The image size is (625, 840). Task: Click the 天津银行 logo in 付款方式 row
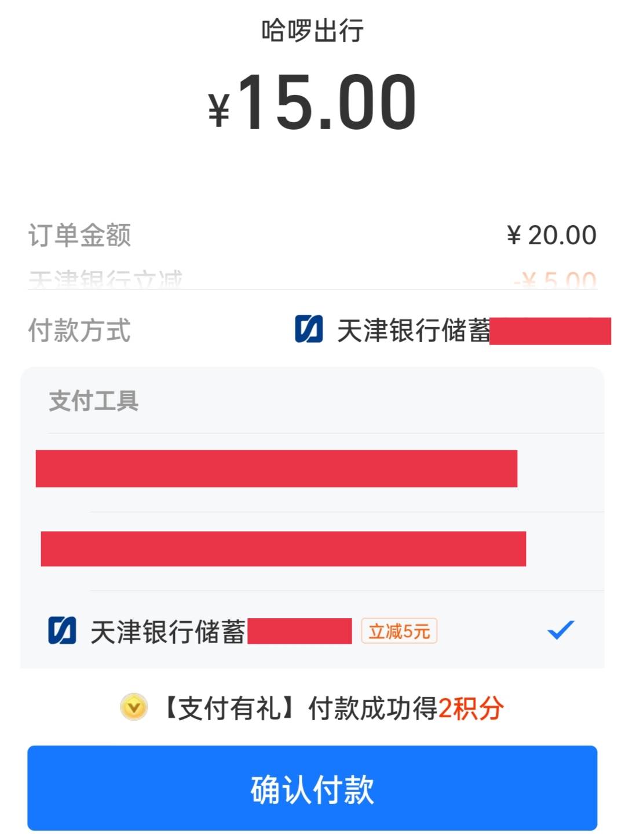(x=309, y=329)
